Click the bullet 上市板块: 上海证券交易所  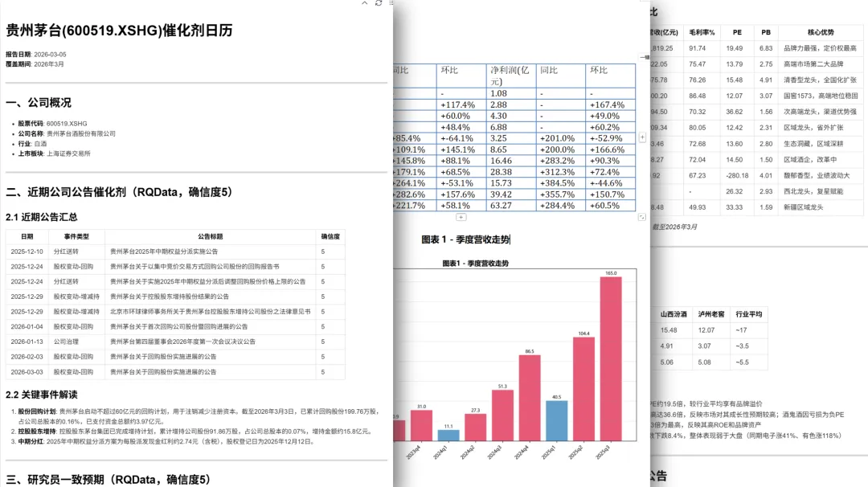(x=55, y=153)
